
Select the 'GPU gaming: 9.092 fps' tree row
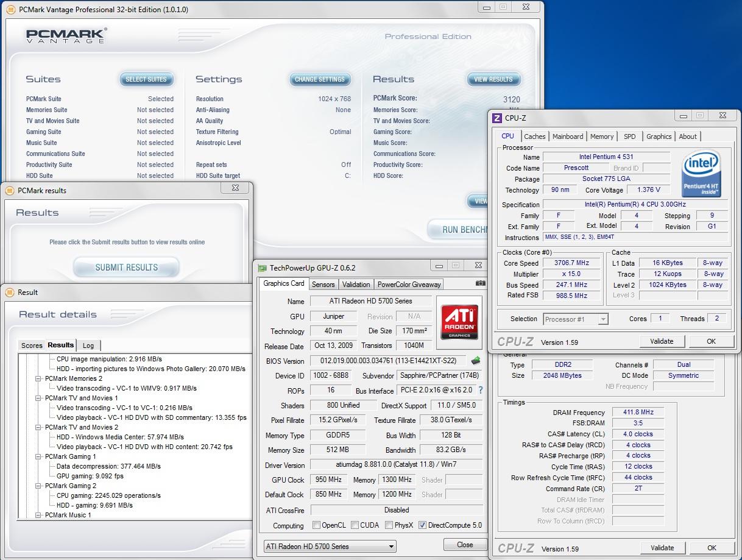(90, 476)
